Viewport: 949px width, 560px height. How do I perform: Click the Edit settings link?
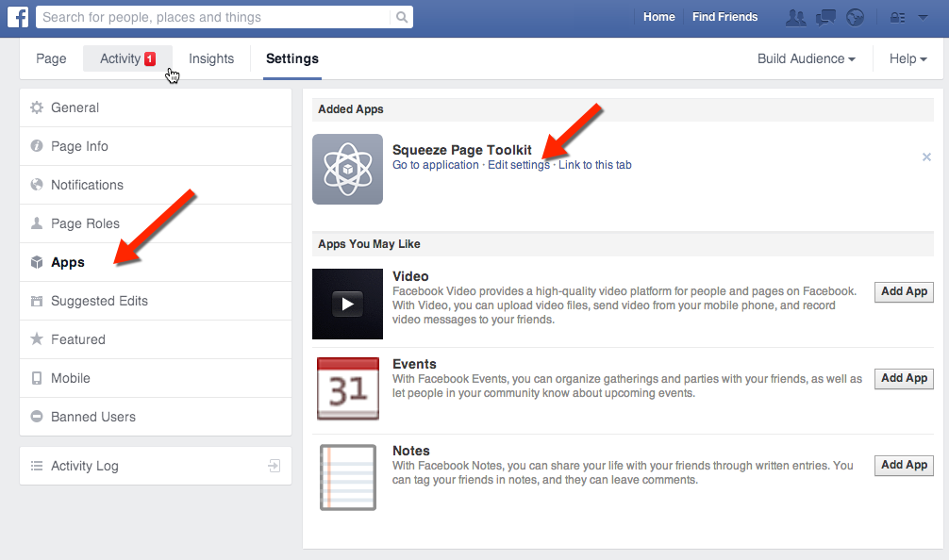(518, 165)
